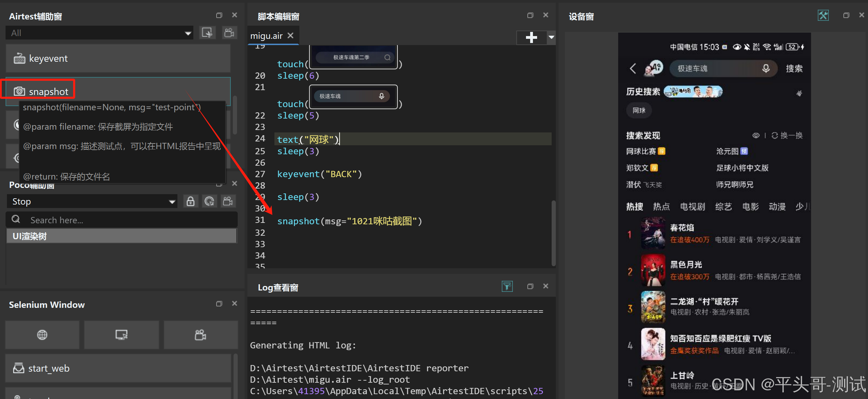Toggle the eye icon beside 换一换
Viewport: 868px width, 399px height.
point(756,136)
